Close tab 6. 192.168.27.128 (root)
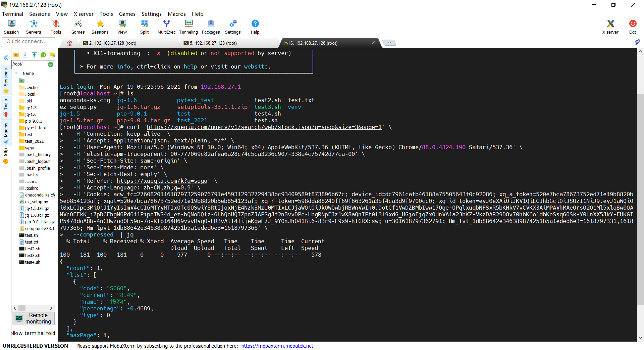 click(373, 43)
